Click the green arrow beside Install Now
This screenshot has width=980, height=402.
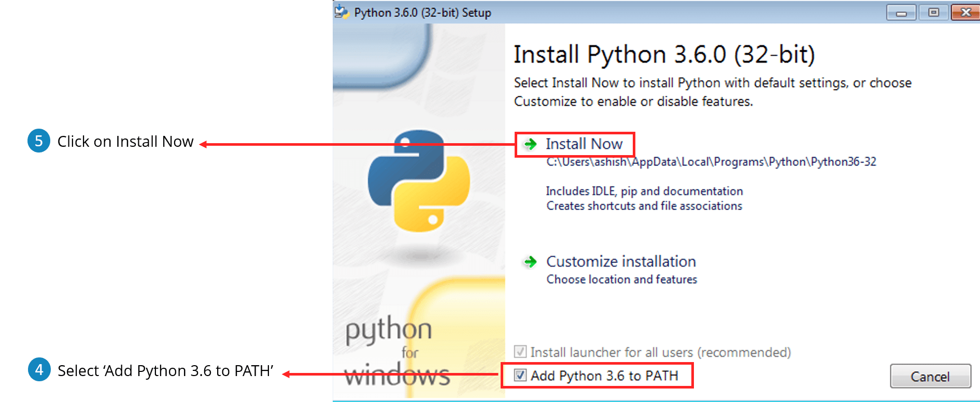pyautogui.click(x=530, y=144)
